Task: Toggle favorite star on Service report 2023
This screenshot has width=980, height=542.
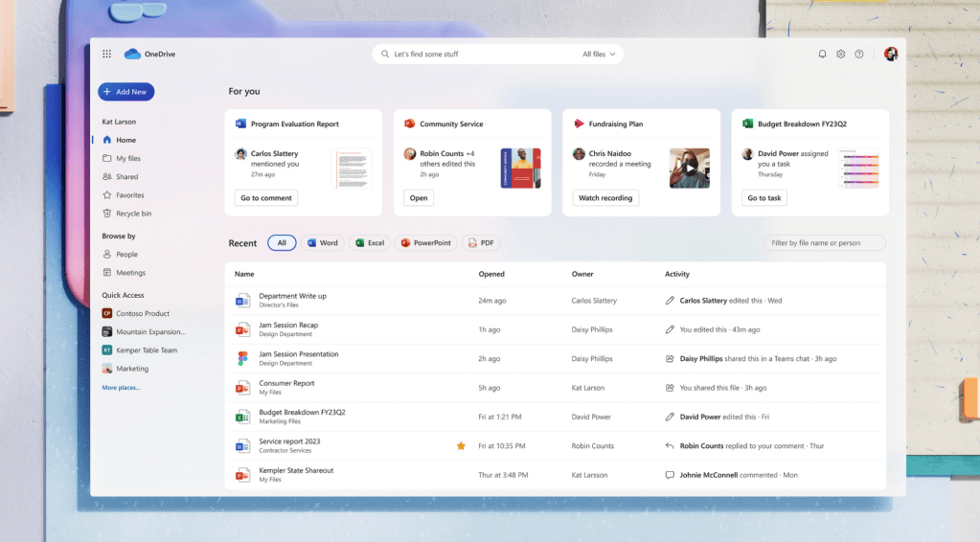Action: 461,446
